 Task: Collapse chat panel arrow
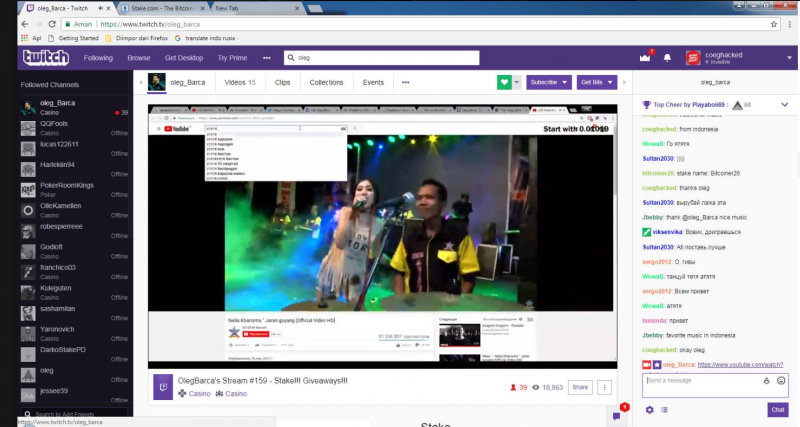(x=624, y=82)
